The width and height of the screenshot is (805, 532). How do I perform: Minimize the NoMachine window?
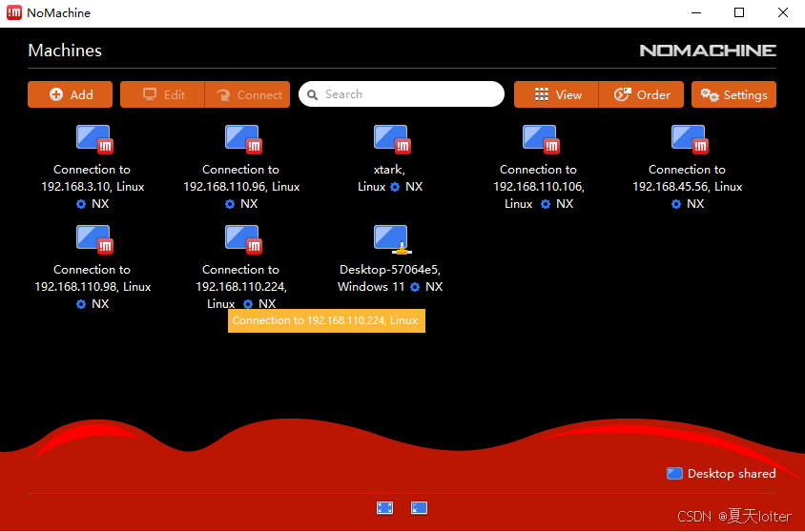[x=696, y=12]
